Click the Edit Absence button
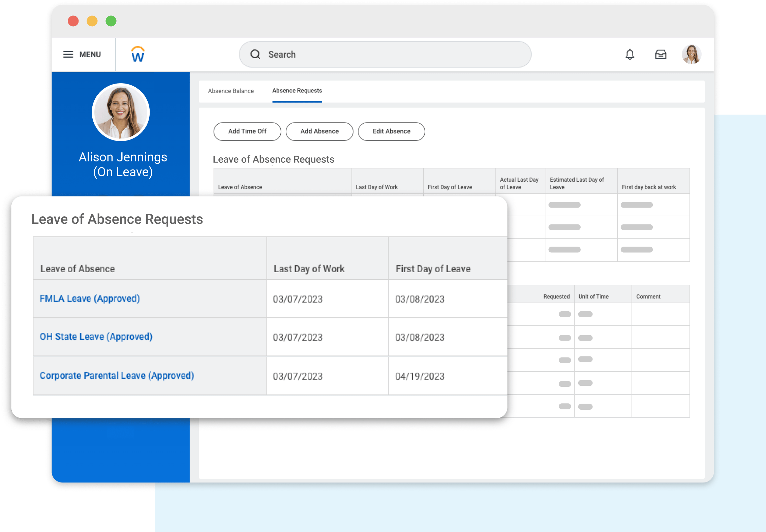Screen dimensions: 766x532 click(391, 131)
